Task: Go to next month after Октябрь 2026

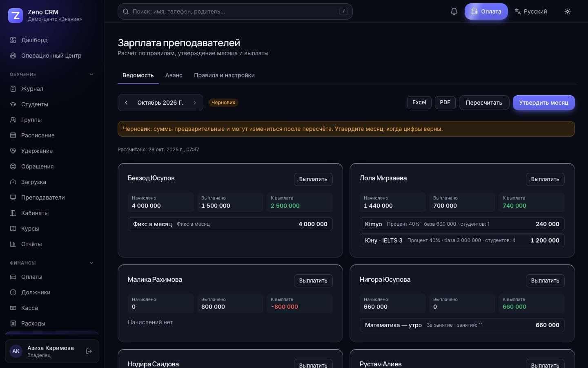Action: tap(195, 103)
